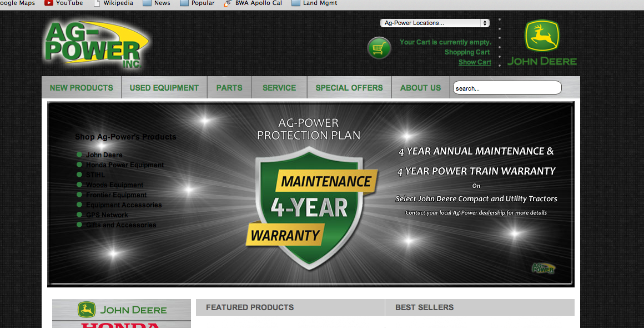The image size is (644, 328).
Task: Click the John Deere logo in header
Action: pyautogui.click(x=542, y=43)
